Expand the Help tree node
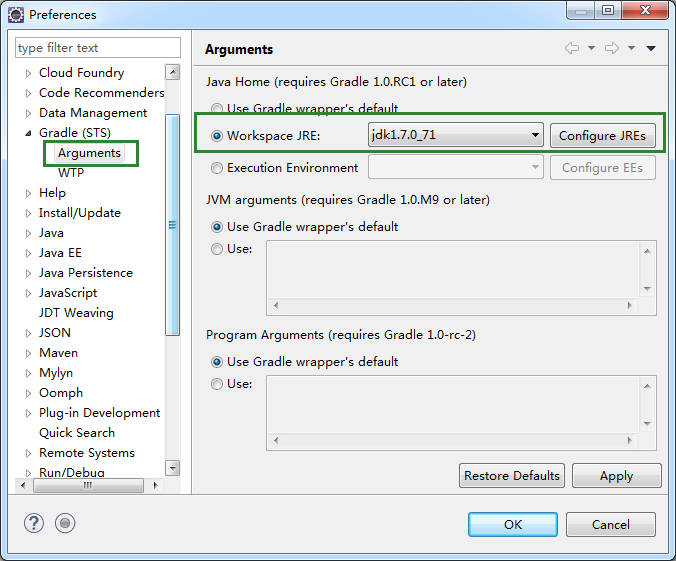676x561 pixels. click(28, 193)
